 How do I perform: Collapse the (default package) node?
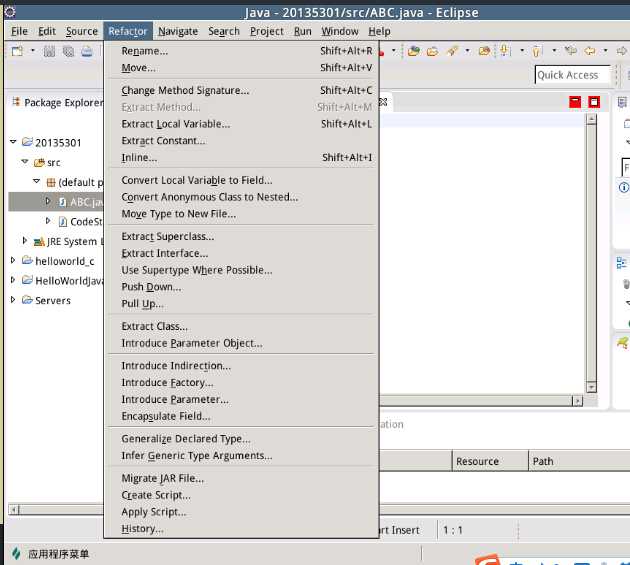[37, 181]
